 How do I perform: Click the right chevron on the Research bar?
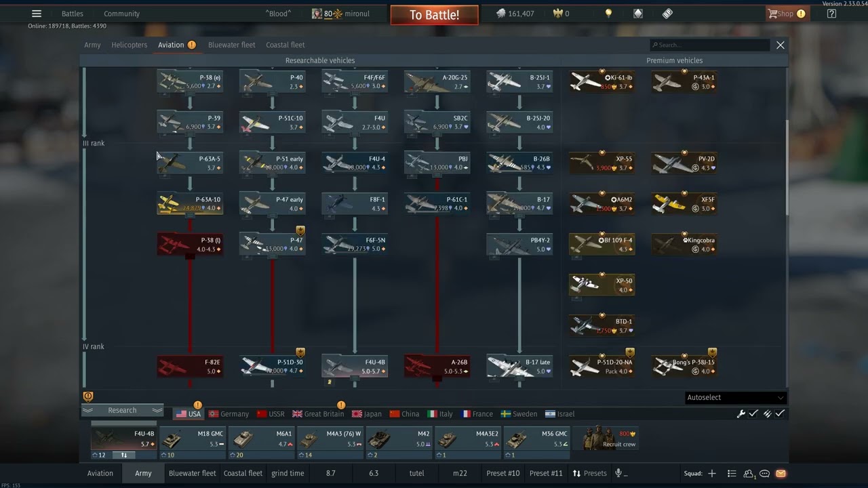pos(157,410)
